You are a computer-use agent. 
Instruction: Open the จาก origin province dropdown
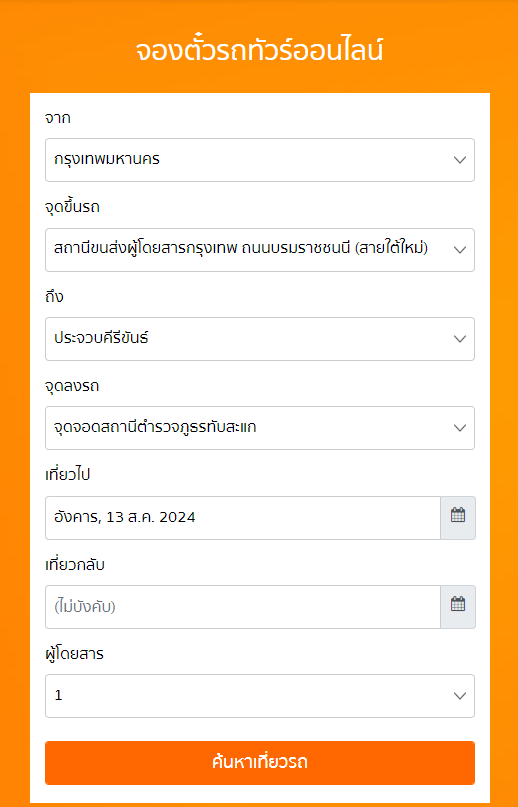pos(260,160)
